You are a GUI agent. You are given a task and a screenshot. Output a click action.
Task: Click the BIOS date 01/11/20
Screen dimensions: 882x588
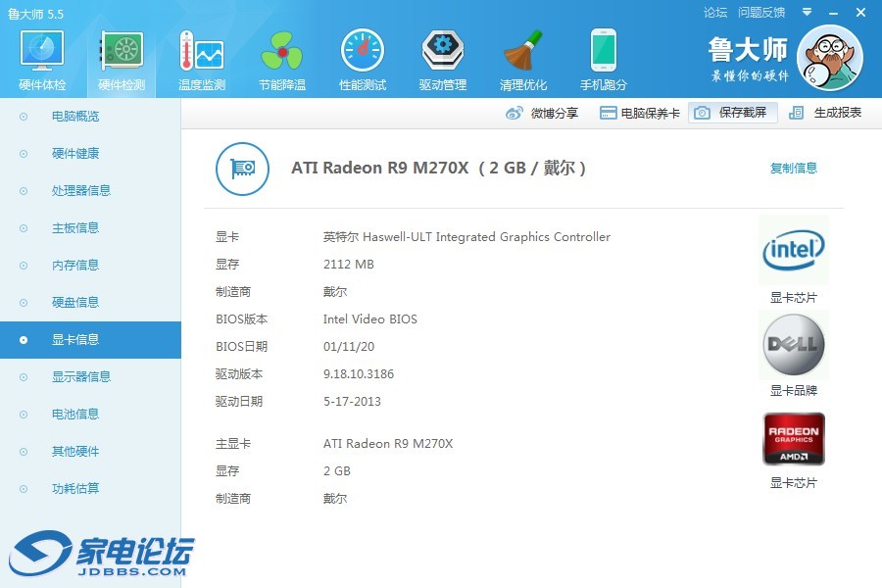click(349, 347)
